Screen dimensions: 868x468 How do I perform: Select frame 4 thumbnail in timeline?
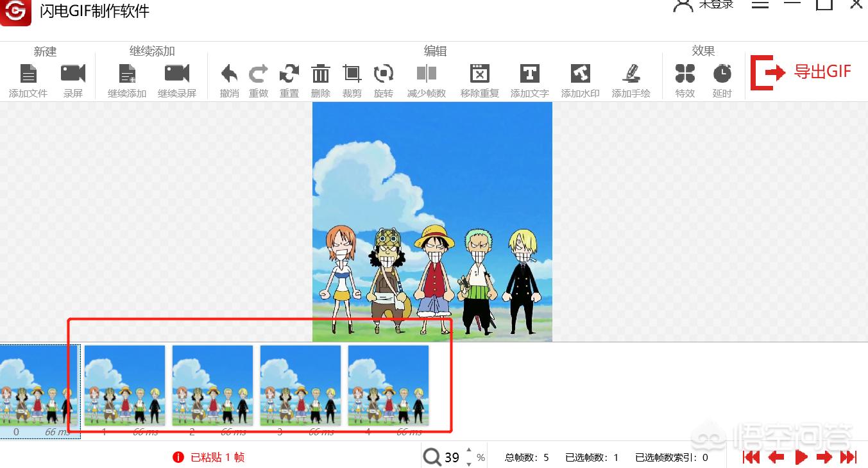(x=388, y=385)
